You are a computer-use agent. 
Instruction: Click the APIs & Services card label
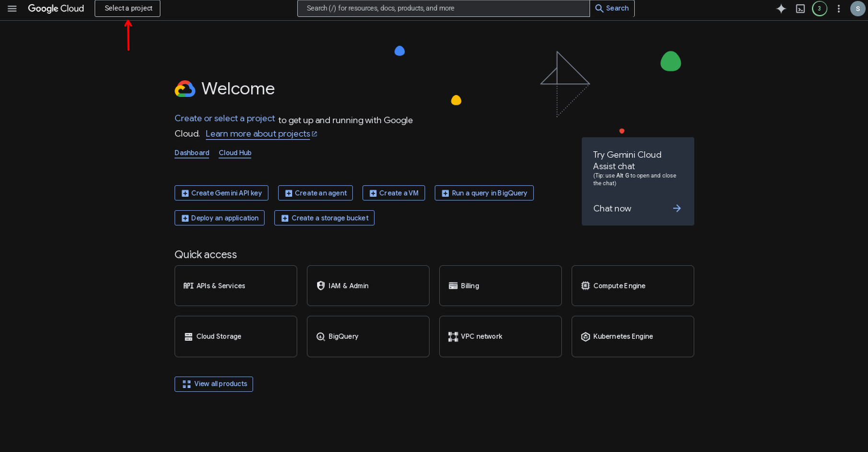point(221,285)
